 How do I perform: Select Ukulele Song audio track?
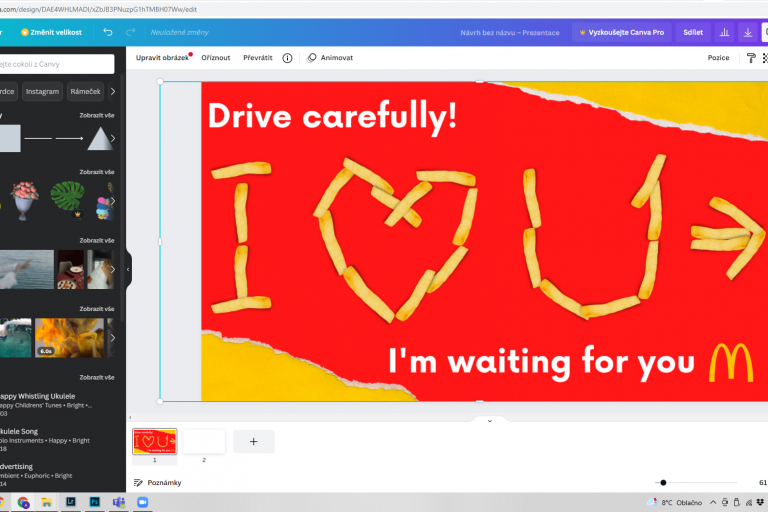click(x=47, y=439)
